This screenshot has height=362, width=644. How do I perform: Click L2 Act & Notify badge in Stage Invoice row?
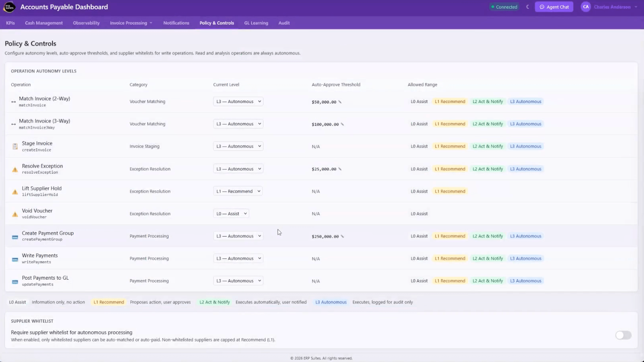pyautogui.click(x=488, y=146)
